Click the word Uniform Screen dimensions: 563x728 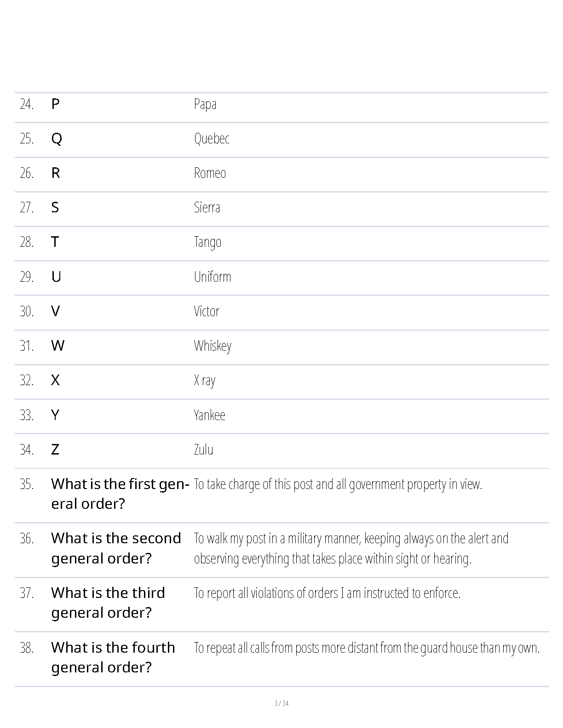click(x=212, y=277)
